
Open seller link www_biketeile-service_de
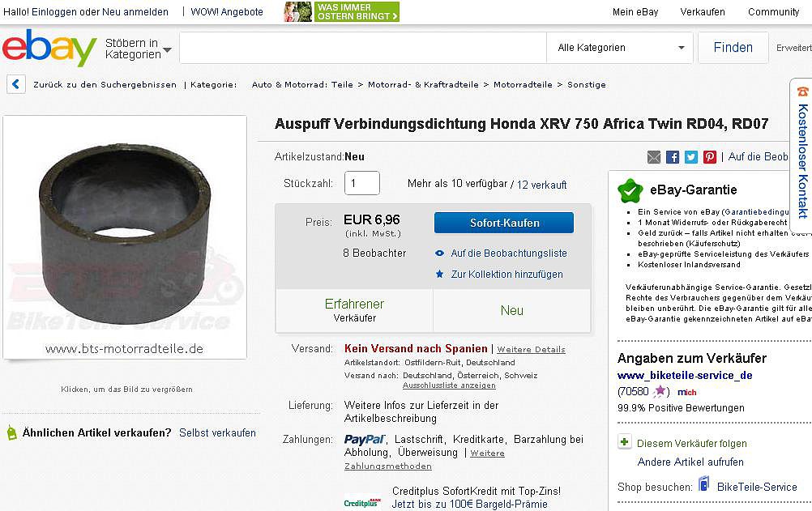(685, 376)
